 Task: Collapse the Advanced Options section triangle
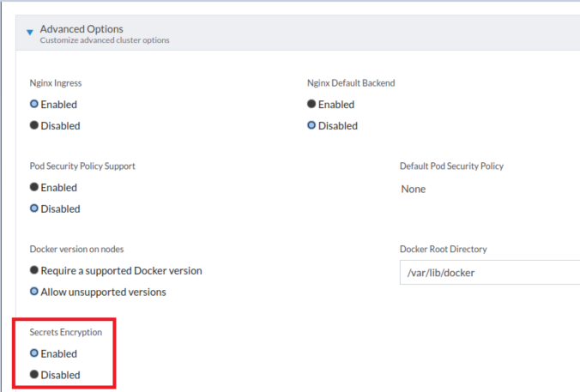(x=30, y=33)
